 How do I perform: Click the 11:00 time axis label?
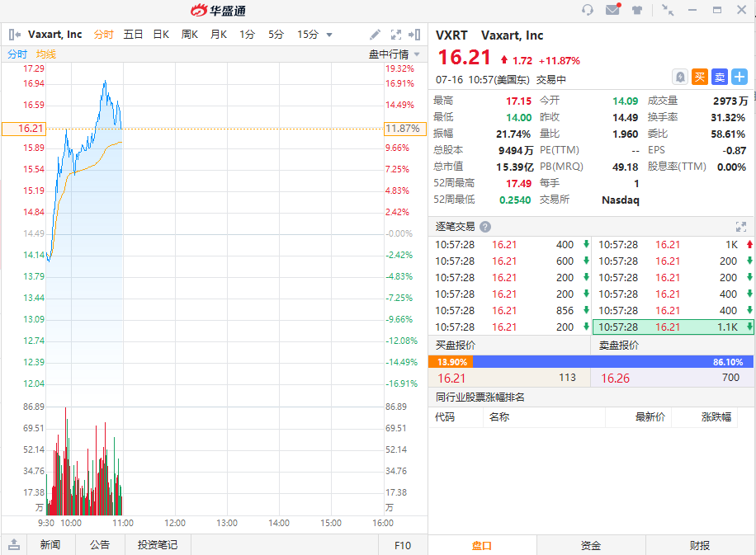click(x=123, y=523)
